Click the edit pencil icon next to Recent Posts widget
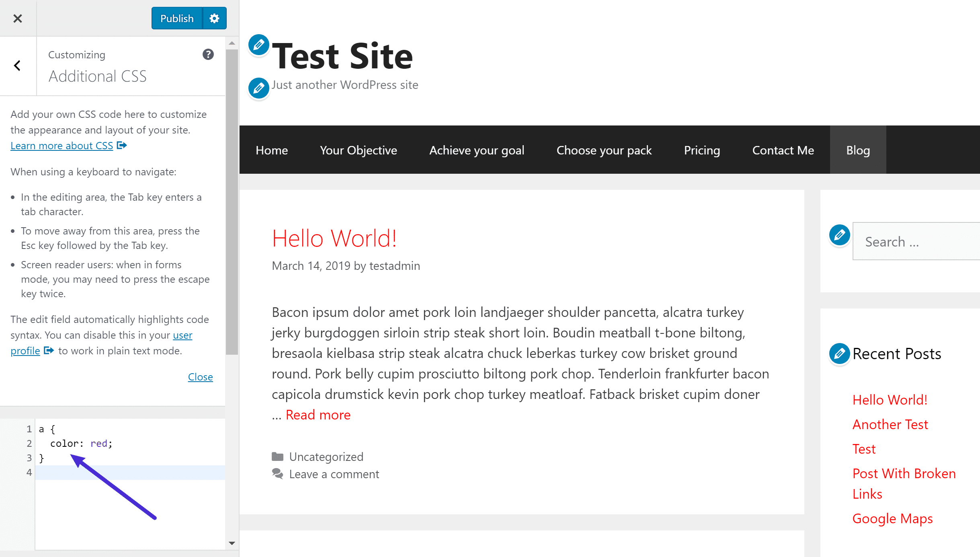 point(839,353)
